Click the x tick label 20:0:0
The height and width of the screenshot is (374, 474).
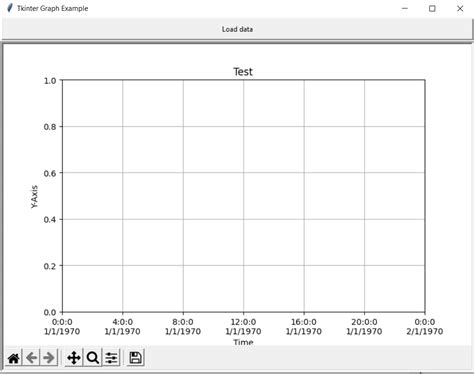(364, 322)
